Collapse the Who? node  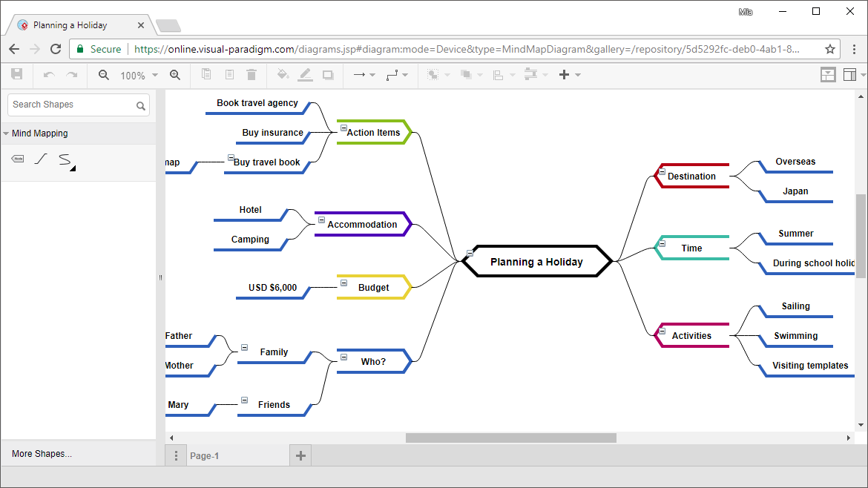(x=343, y=357)
